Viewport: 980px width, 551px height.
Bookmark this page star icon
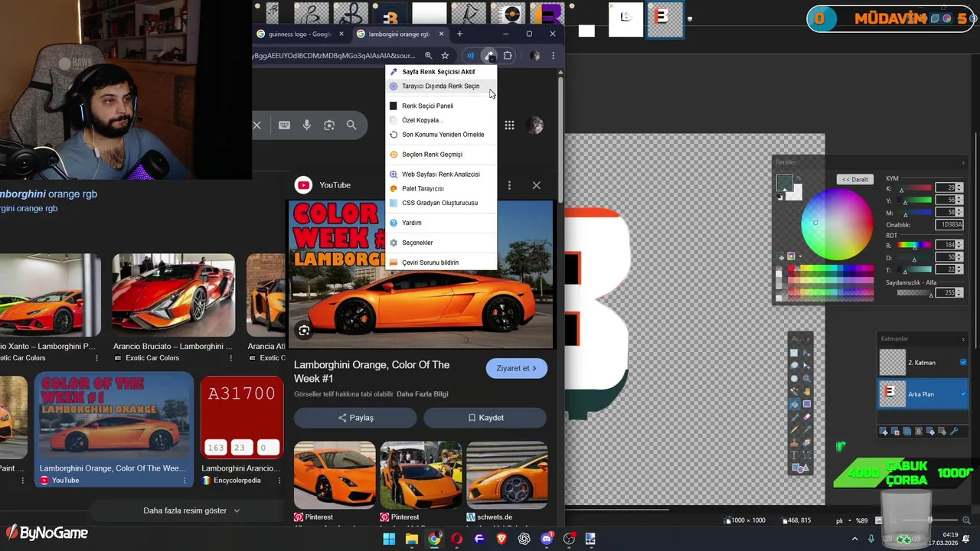[445, 56]
